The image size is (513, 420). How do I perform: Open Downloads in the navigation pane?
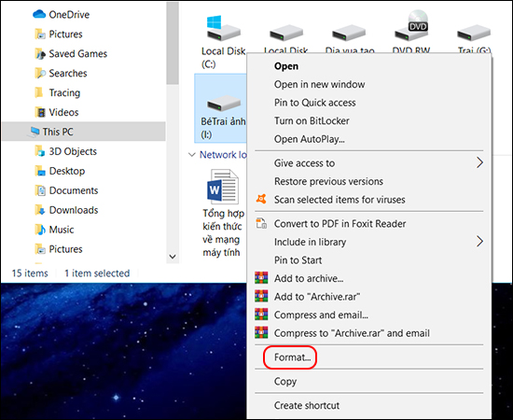[x=74, y=210]
